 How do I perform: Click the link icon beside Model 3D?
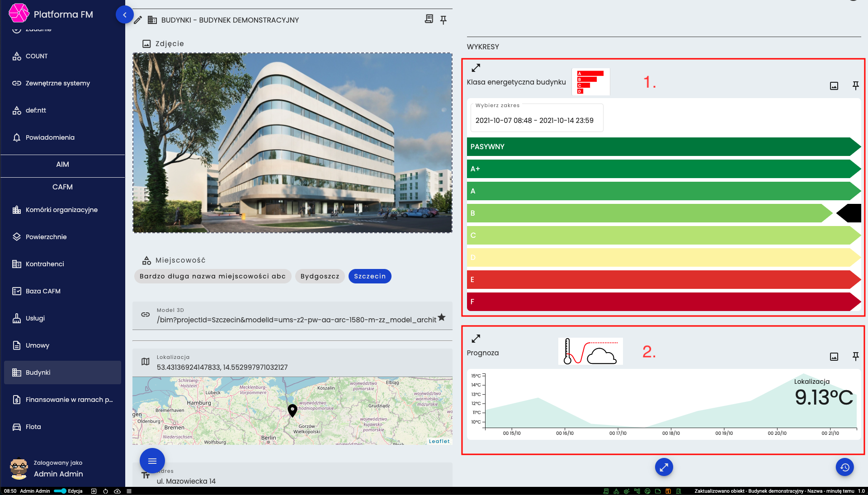(x=146, y=315)
